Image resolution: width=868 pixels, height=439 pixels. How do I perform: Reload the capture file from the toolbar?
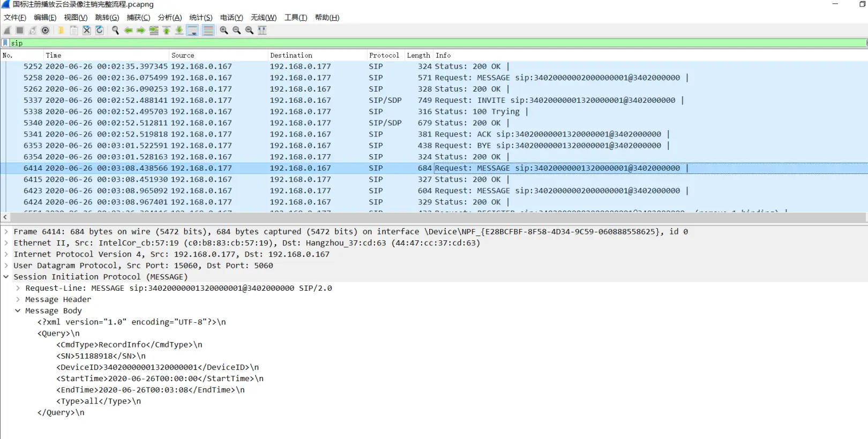point(99,31)
